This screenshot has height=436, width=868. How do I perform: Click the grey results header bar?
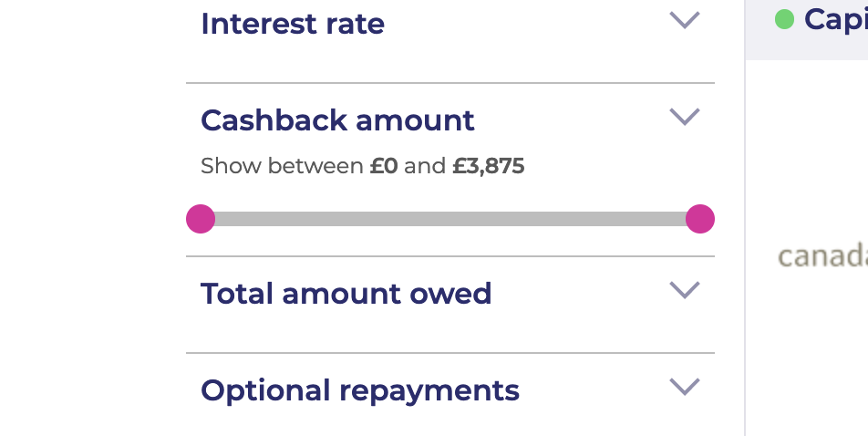(807, 30)
